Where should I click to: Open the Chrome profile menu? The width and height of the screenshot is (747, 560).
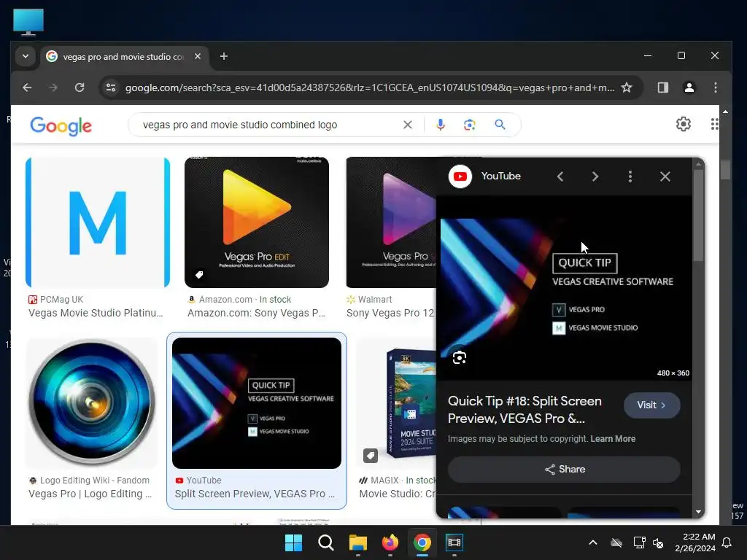pos(689,87)
